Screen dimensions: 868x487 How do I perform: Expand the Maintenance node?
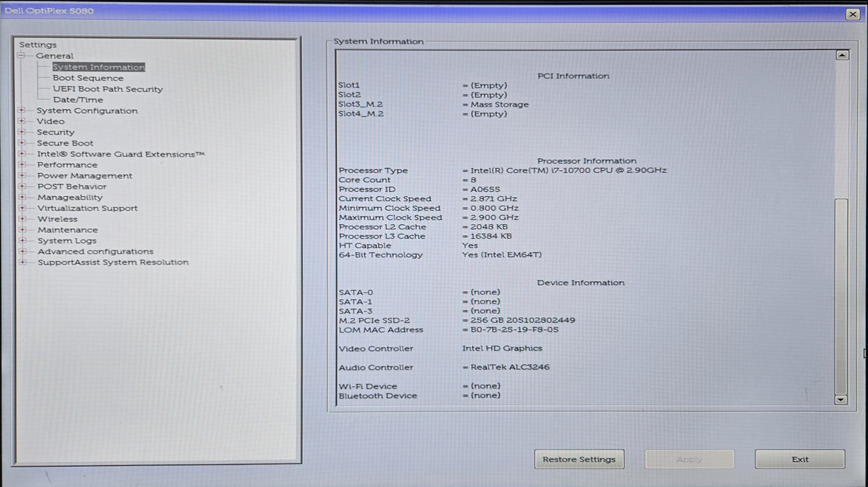tap(22, 230)
